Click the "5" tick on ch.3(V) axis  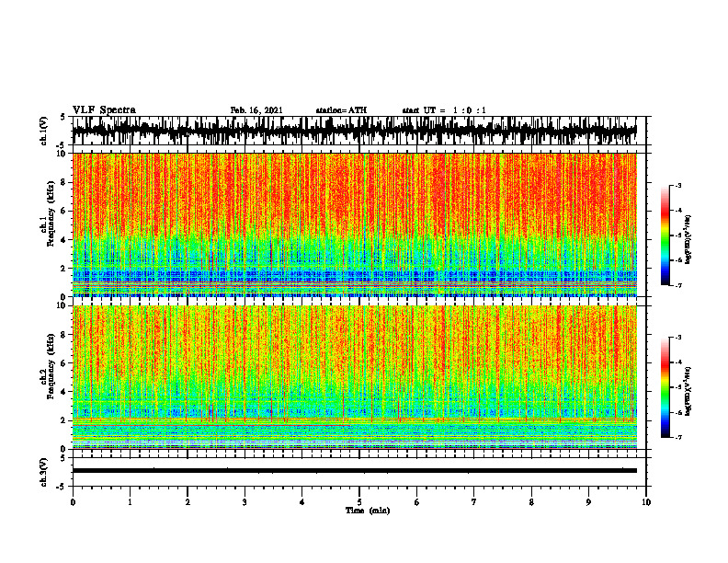63,459
